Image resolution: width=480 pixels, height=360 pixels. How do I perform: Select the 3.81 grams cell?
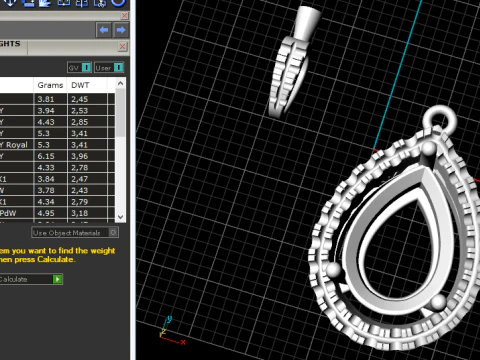[50, 99]
